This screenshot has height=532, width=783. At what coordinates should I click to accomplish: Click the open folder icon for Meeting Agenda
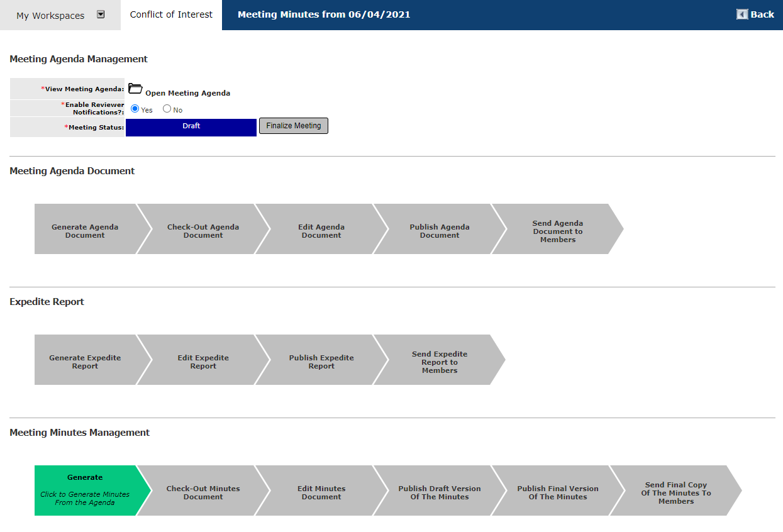135,89
